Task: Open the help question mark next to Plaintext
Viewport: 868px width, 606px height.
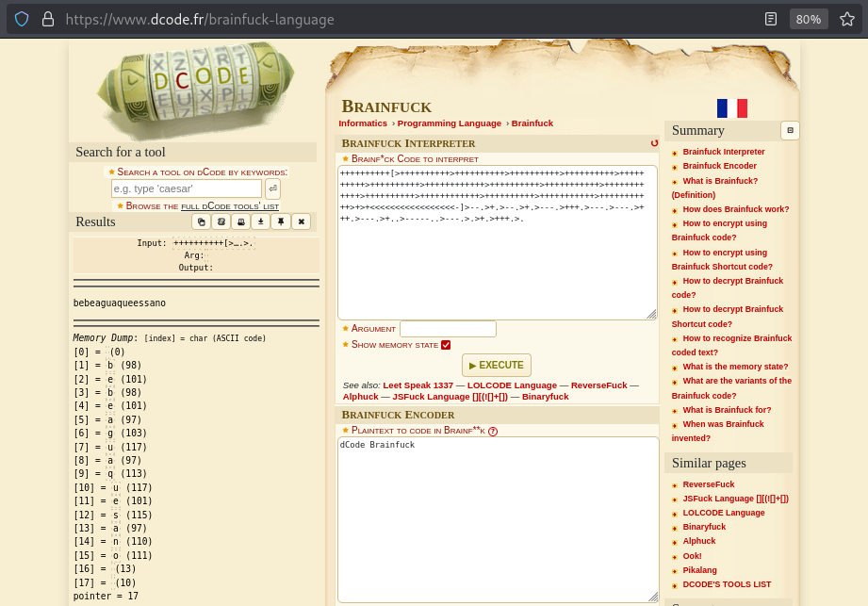Action: 493,431
